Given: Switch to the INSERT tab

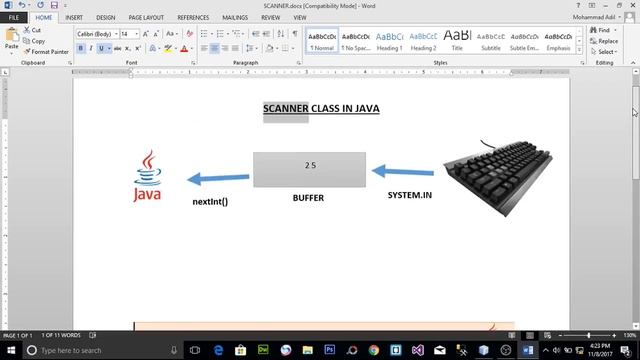Looking at the screenshot, I should pos(74,18).
